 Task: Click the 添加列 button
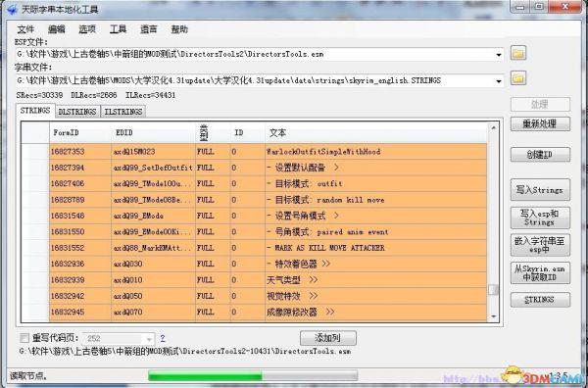[x=328, y=338]
